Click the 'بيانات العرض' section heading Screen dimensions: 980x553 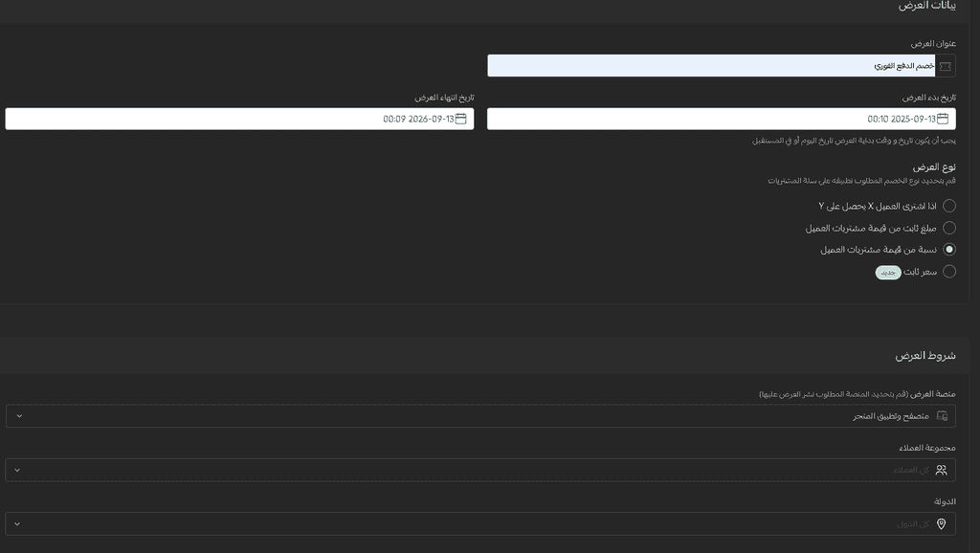926,6
